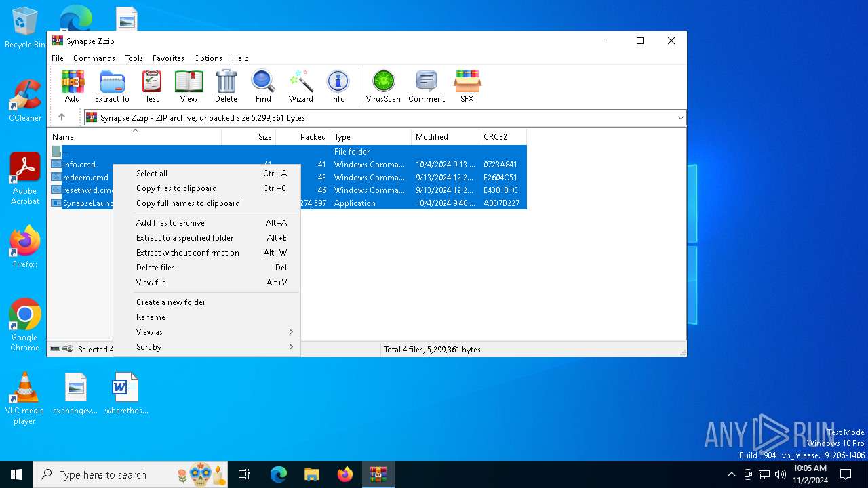868x488 pixels.
Task: Sort by the Modified column header
Action: [445, 137]
